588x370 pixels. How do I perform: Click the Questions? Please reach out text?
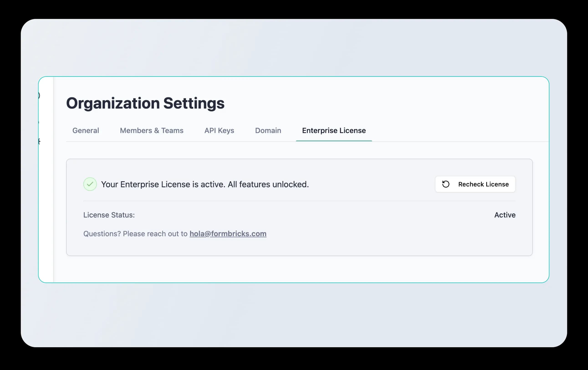[x=135, y=234]
